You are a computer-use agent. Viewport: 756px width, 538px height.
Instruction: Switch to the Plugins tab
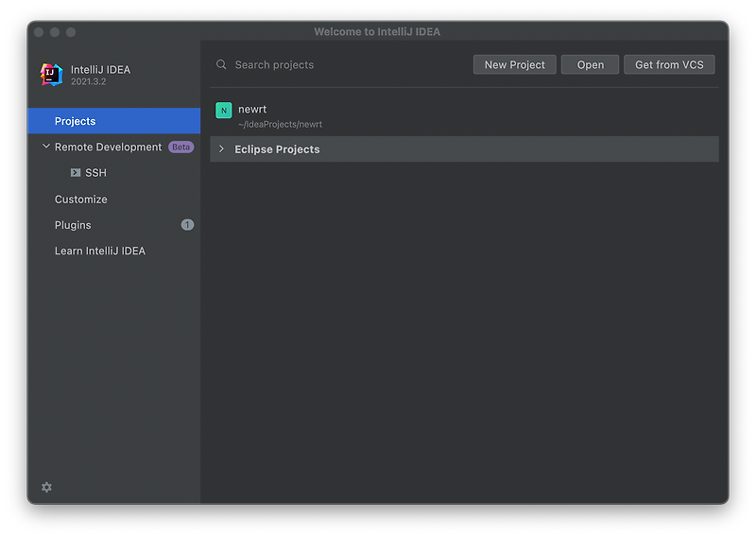[73, 225]
